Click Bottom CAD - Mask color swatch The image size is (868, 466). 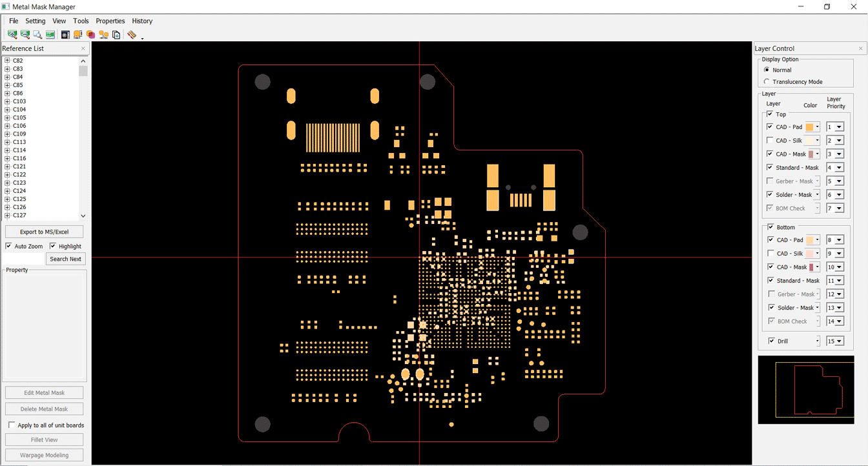[x=811, y=267]
